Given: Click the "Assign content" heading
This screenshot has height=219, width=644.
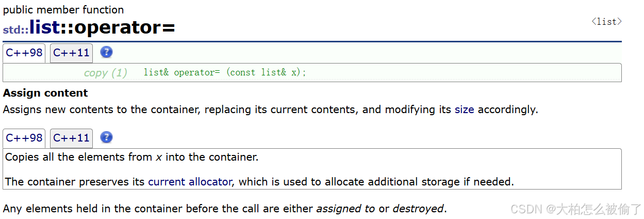Looking at the screenshot, I should pos(45,93).
